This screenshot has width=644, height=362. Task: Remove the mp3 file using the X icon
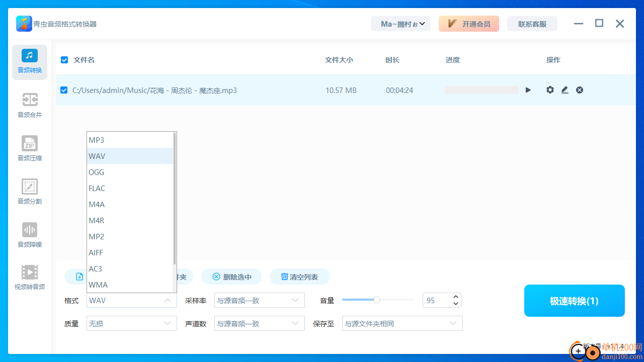(x=579, y=90)
